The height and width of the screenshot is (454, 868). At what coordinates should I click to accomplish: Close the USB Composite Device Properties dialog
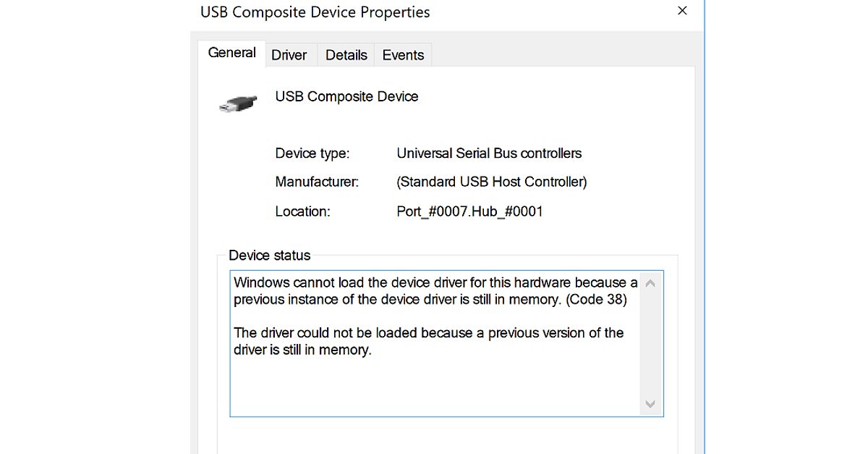click(681, 11)
